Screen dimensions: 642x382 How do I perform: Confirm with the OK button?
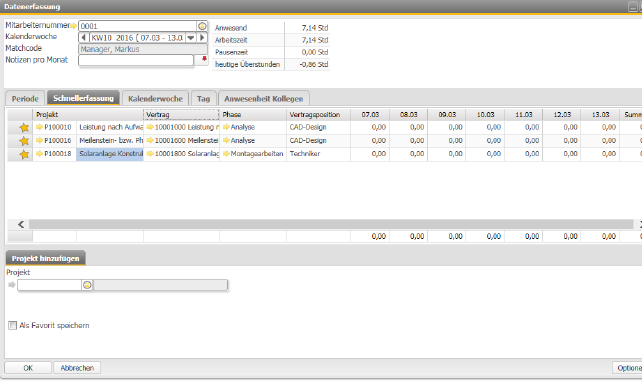click(x=28, y=368)
